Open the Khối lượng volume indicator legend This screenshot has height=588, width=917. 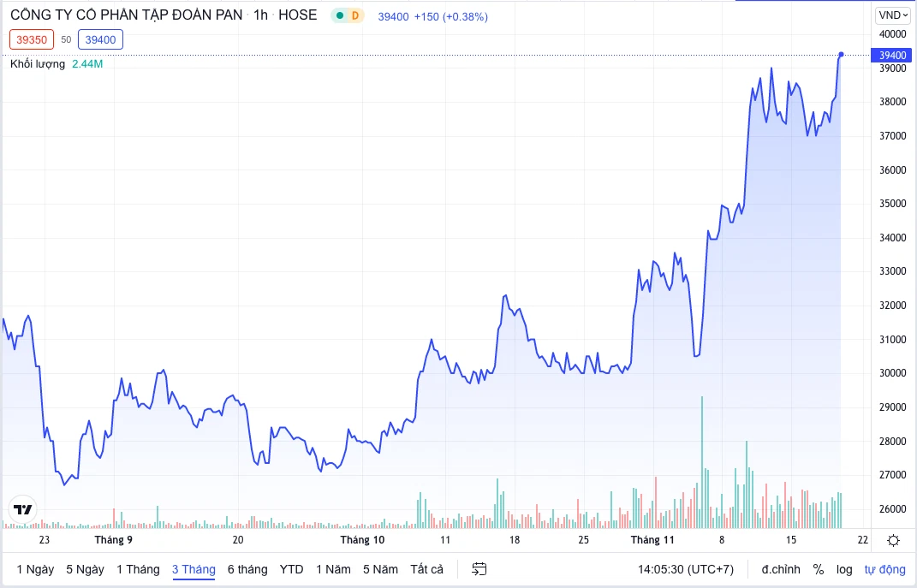click(x=39, y=63)
